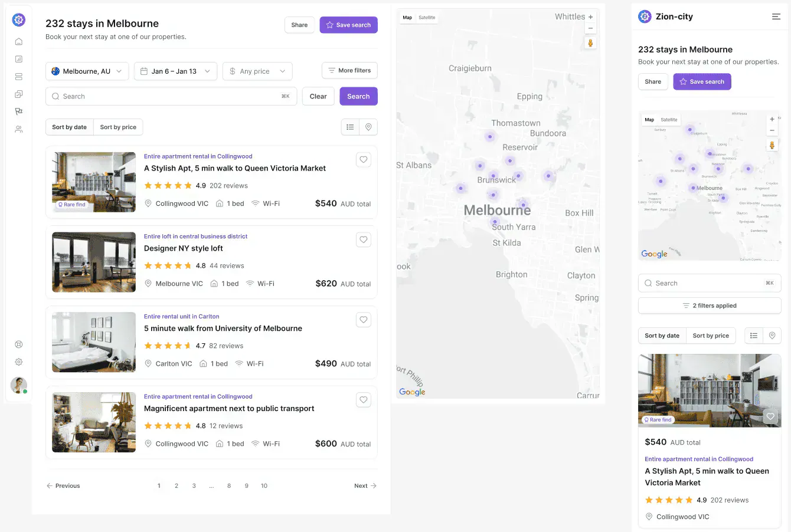This screenshot has height=532, width=791.
Task: Zoom in on the mobile map
Action: point(772,119)
